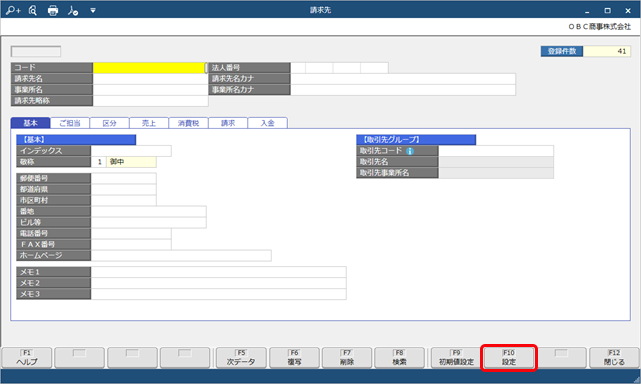Click the F12 閉じる button
This screenshot has height=384, width=641.
point(614,358)
